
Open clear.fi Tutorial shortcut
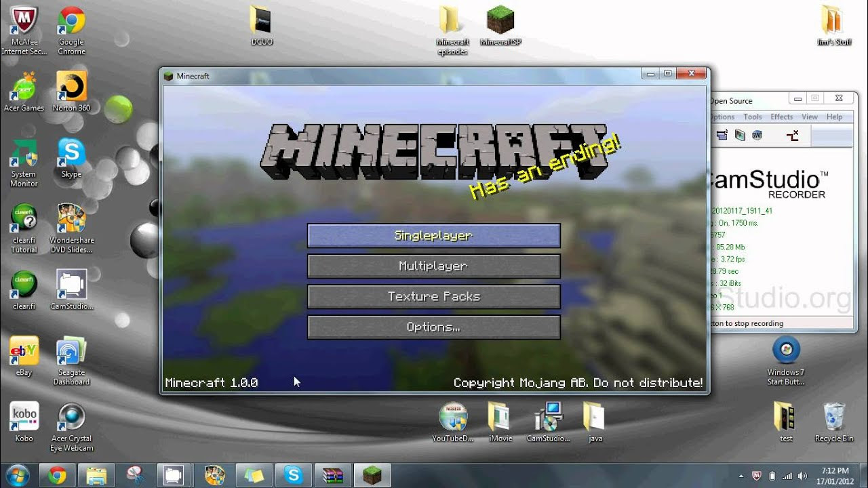[24, 229]
